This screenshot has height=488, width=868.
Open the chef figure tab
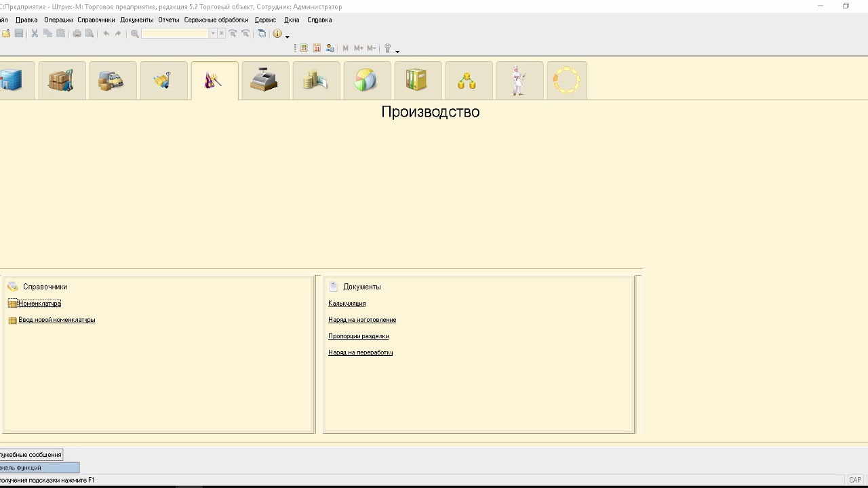click(519, 81)
